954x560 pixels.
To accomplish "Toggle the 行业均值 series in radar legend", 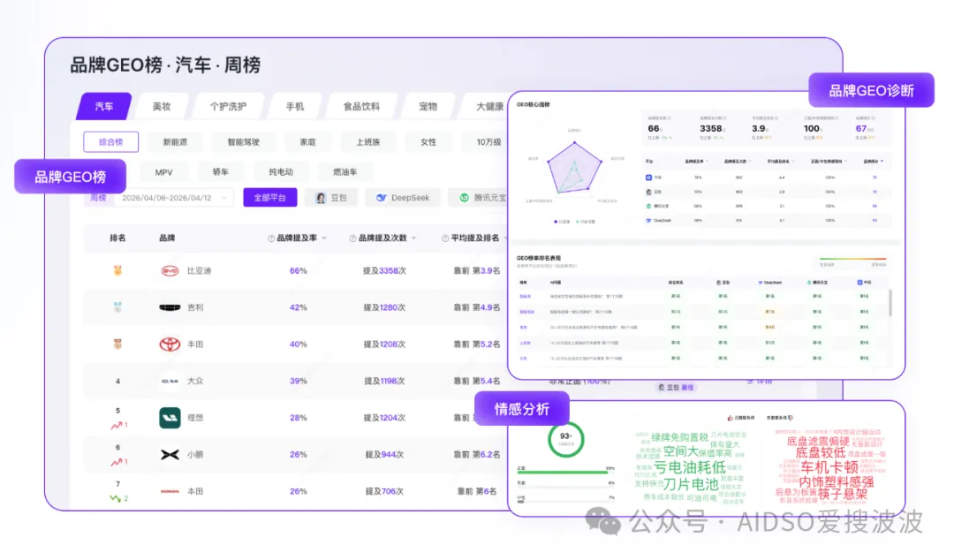I will tap(586, 222).
